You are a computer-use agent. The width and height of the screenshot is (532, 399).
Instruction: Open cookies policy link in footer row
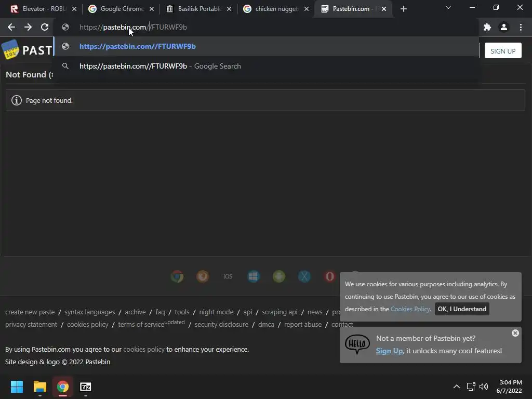87,325
